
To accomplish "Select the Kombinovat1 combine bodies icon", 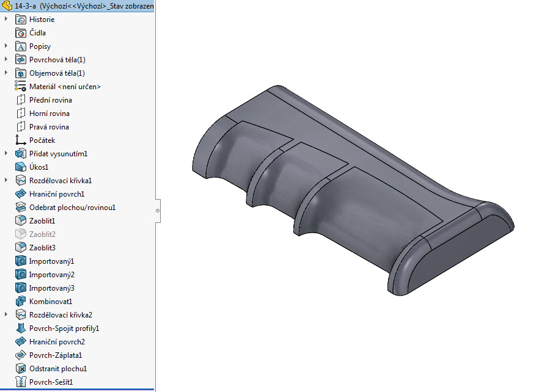I will [20, 301].
